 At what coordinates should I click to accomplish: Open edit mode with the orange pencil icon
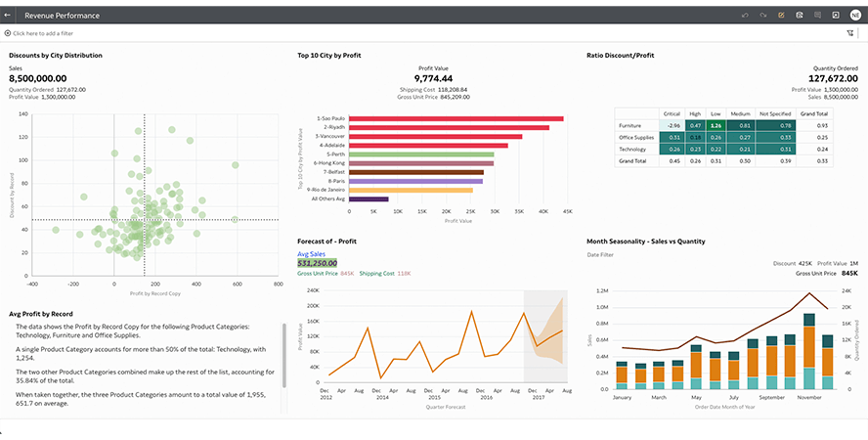tap(781, 15)
